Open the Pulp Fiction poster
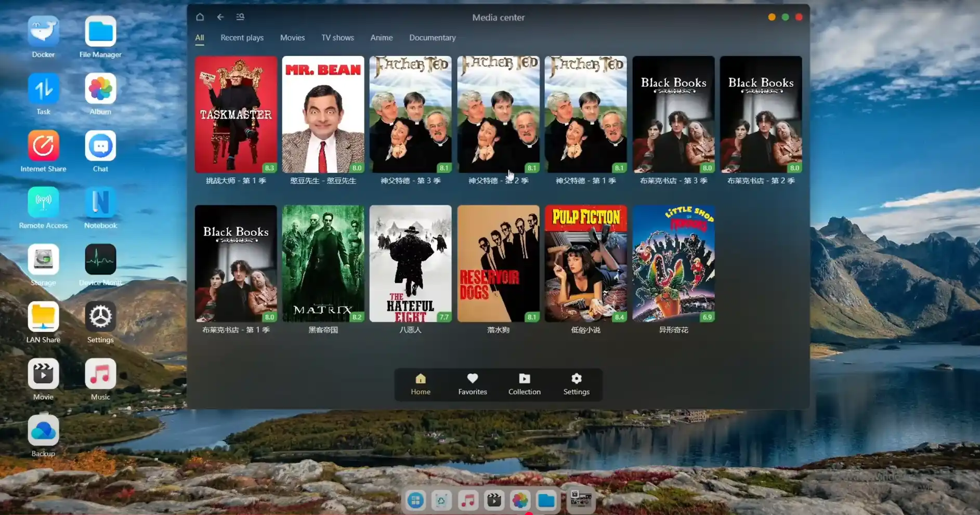This screenshot has height=515, width=980. pyautogui.click(x=585, y=263)
